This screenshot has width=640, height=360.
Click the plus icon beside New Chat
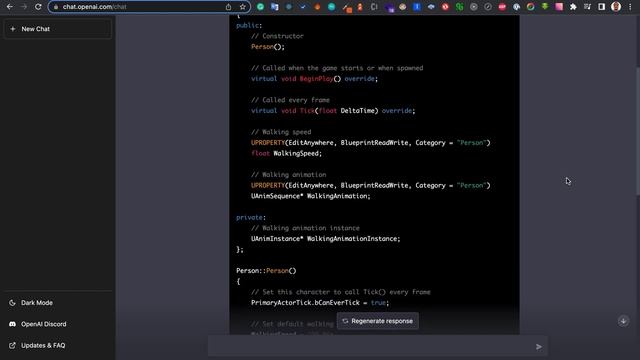pos(13,29)
